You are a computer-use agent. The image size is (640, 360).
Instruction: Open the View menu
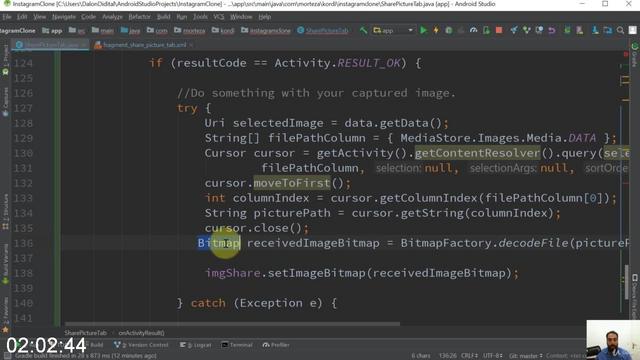pyautogui.click(x=40, y=17)
